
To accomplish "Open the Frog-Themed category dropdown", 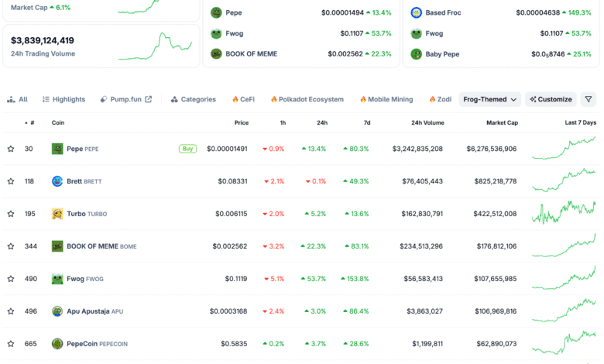I will [x=489, y=99].
